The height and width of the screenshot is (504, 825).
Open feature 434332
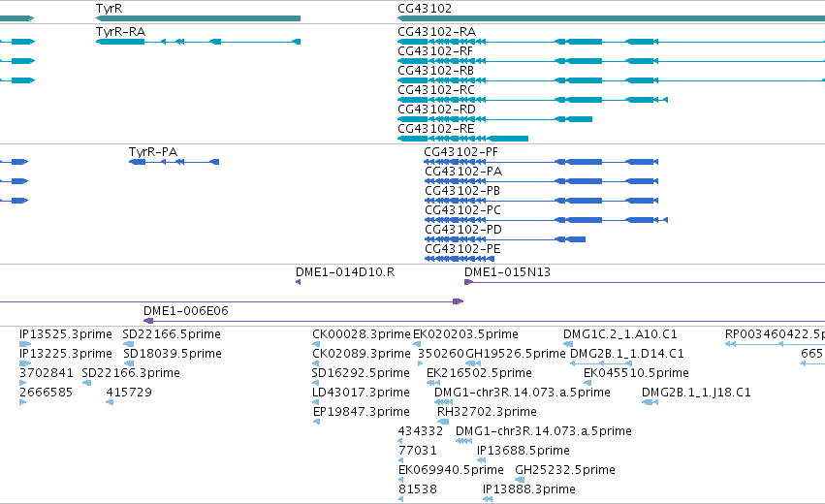[x=421, y=431]
